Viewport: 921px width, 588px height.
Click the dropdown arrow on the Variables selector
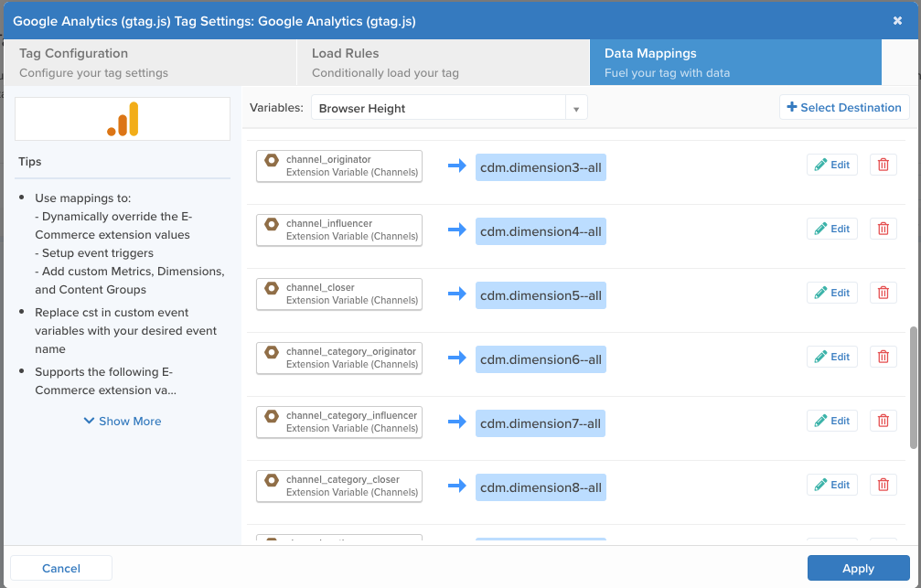pyautogui.click(x=576, y=107)
